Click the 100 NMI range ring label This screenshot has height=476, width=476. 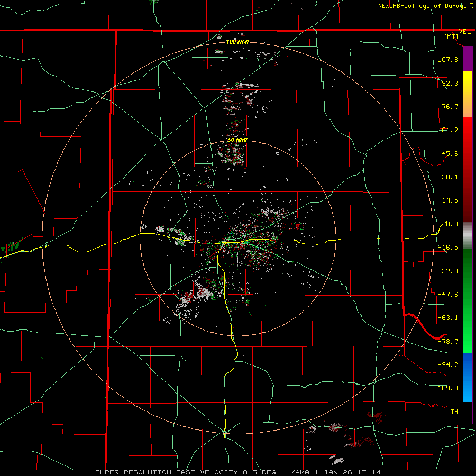point(237,42)
